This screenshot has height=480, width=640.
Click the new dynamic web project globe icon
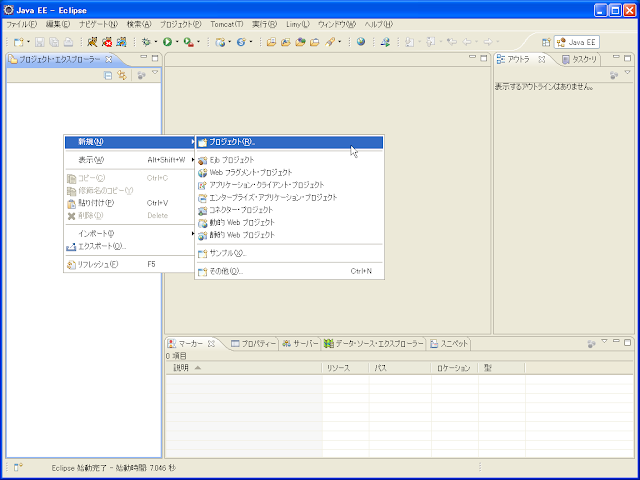point(220,42)
